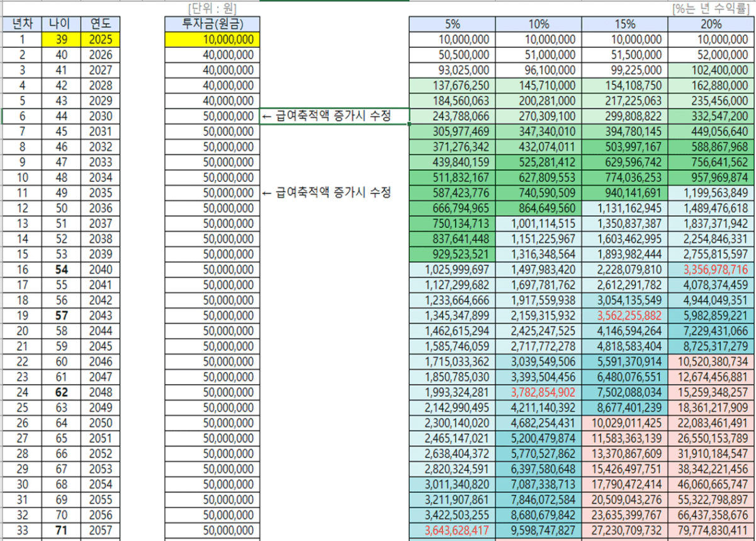The height and width of the screenshot is (541, 756).
Task: Click the 20% return rate header
Action: (x=711, y=25)
